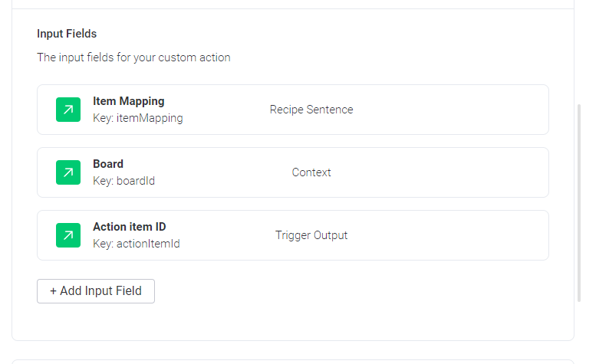Open the Board input field entry
Image resolution: width=609 pixels, height=364 pixels.
coord(293,172)
